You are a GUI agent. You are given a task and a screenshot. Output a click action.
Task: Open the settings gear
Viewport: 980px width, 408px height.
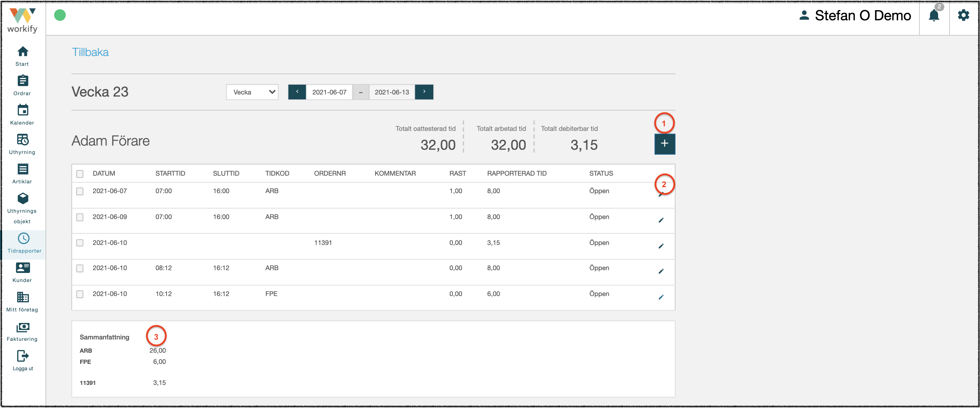pos(964,16)
